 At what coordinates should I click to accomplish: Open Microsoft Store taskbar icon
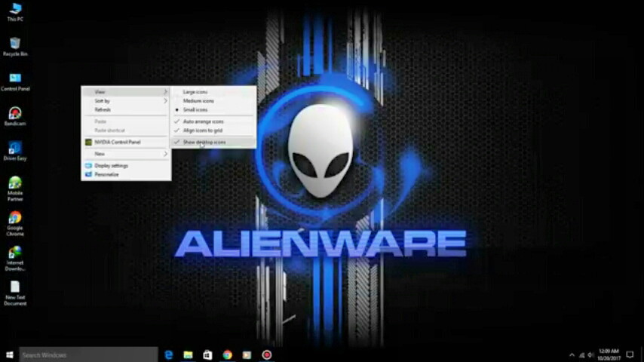pyautogui.click(x=208, y=354)
